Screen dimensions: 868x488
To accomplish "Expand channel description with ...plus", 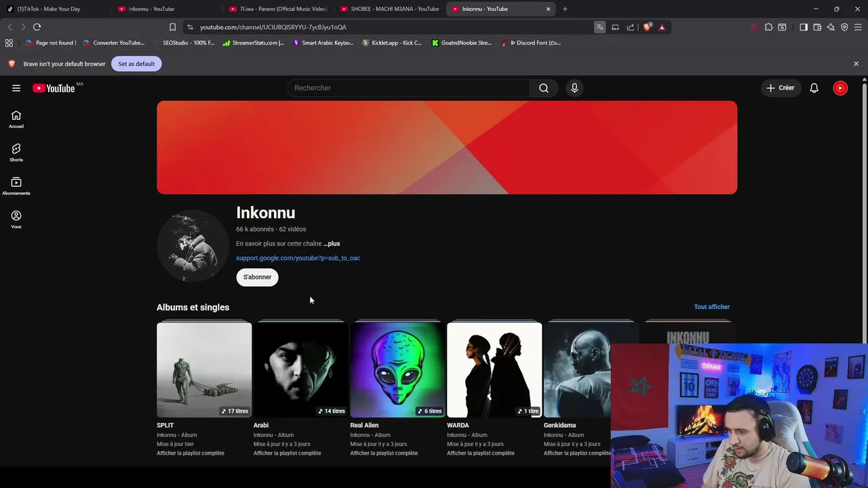I will pyautogui.click(x=332, y=243).
